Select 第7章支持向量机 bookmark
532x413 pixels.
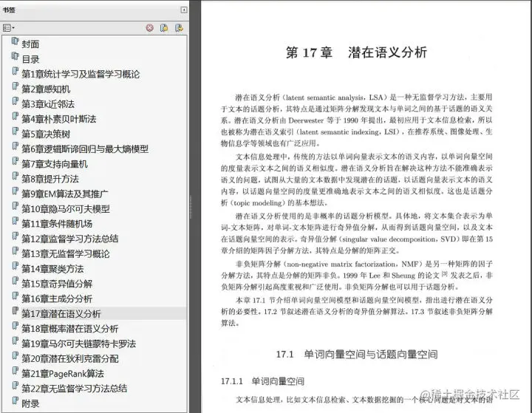[x=55, y=164]
